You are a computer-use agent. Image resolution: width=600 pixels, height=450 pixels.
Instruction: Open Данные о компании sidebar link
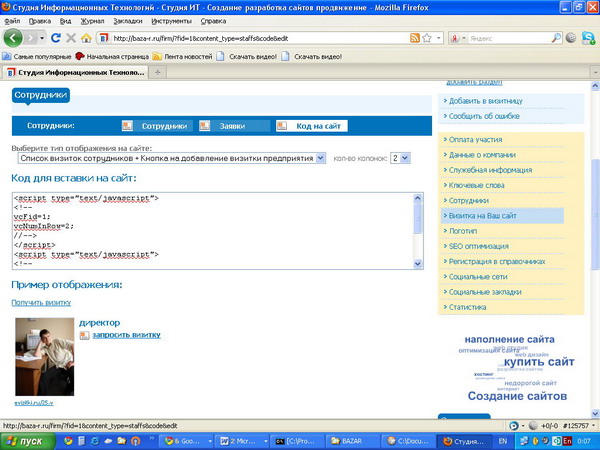click(482, 155)
